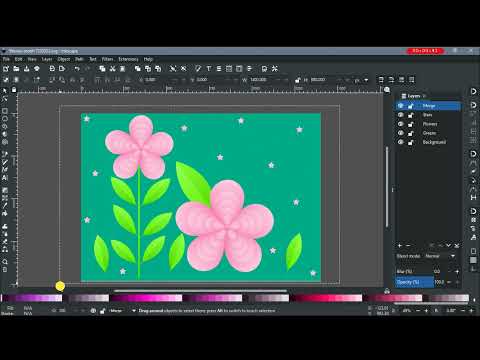Screen dimensions: 480x360
Task: Click the Cut scissors icon
Action: [113, 69]
